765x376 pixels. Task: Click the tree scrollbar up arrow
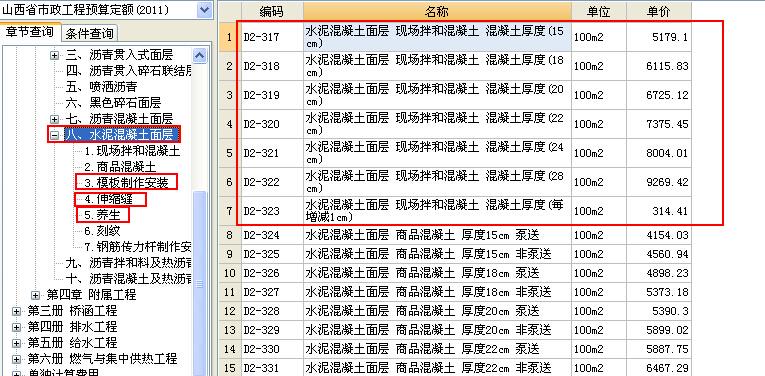click(200, 55)
